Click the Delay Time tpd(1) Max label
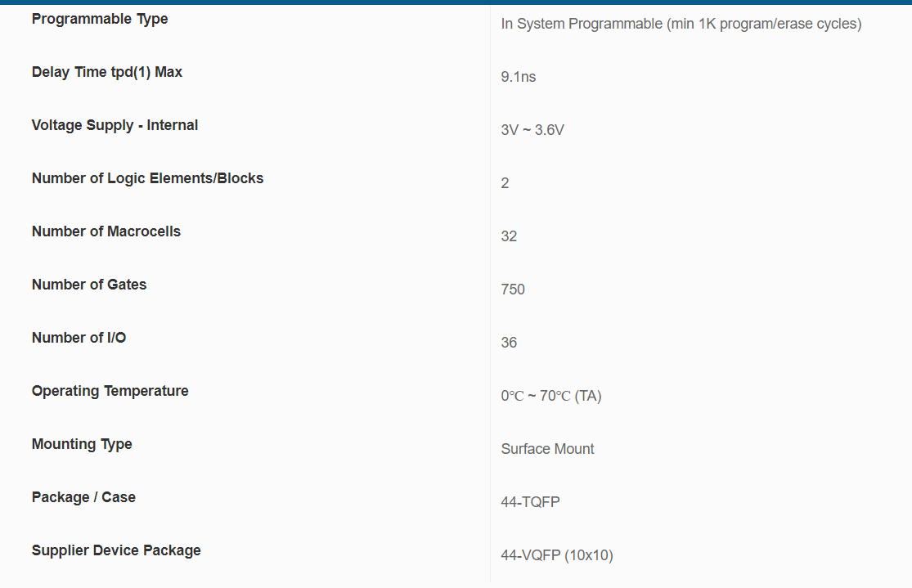 coord(107,72)
